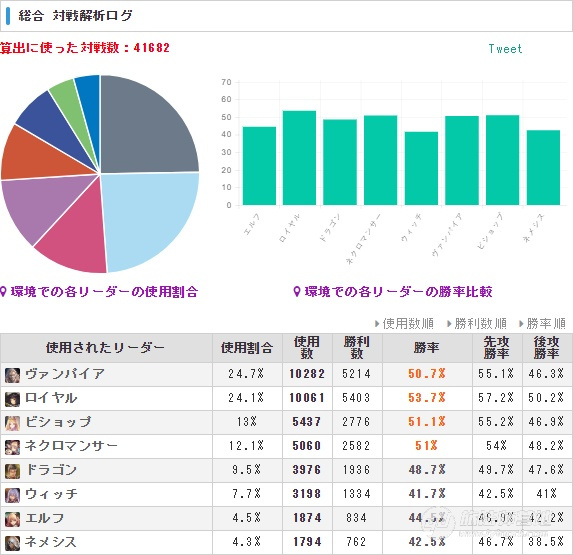
Task: Click the 先攻勝率 column header
Action: [x=497, y=348]
